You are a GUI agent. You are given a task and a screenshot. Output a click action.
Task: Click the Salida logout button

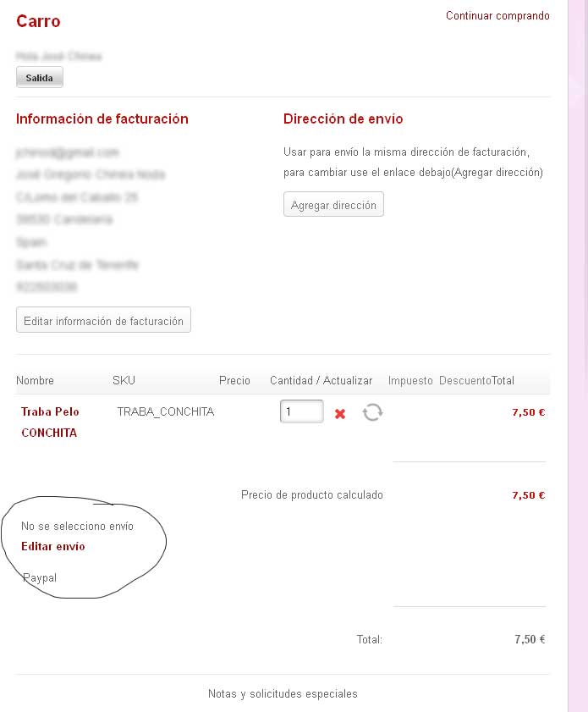coord(40,77)
